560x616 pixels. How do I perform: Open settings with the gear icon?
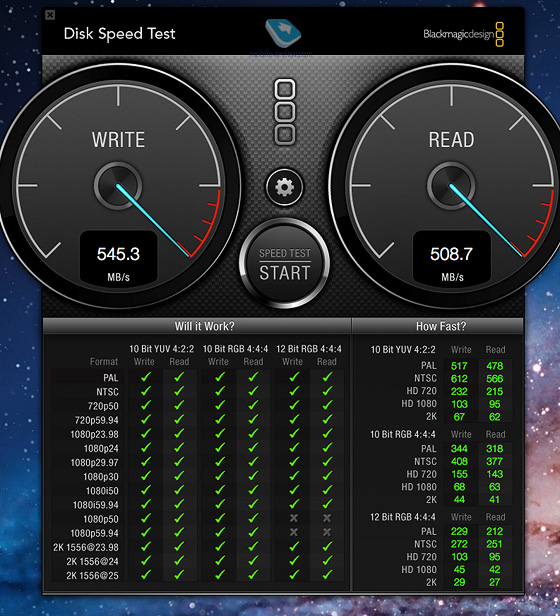[285, 187]
